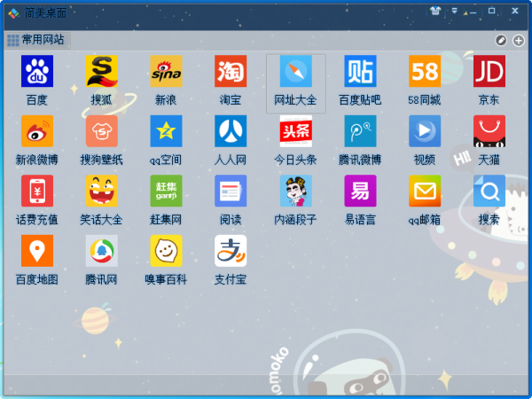Open the 京东 JD icon
This screenshot has height=399, width=532.
(489, 71)
